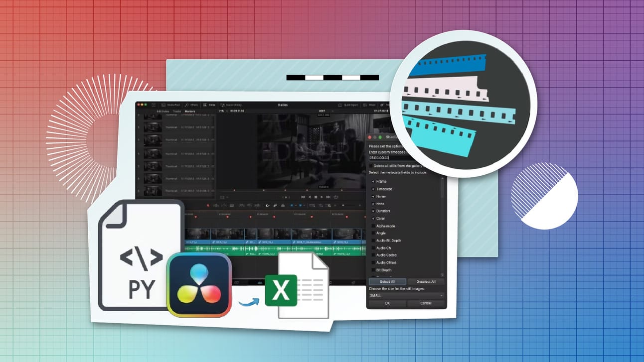Click the Deselect All button
This screenshot has width=644, height=362.
426,281
